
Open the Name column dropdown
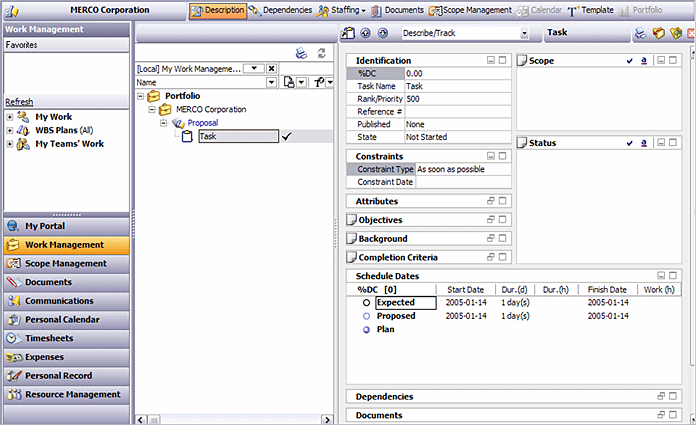(271, 82)
